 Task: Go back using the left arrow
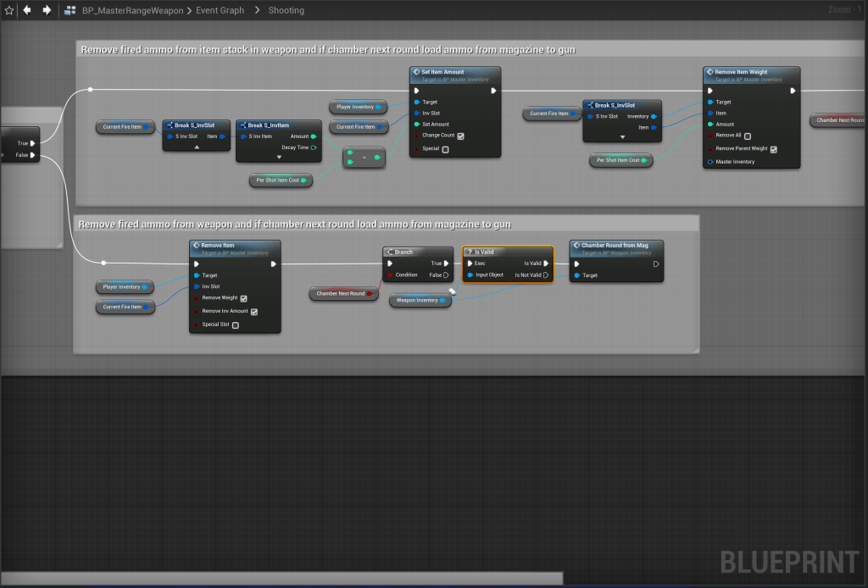[27, 10]
